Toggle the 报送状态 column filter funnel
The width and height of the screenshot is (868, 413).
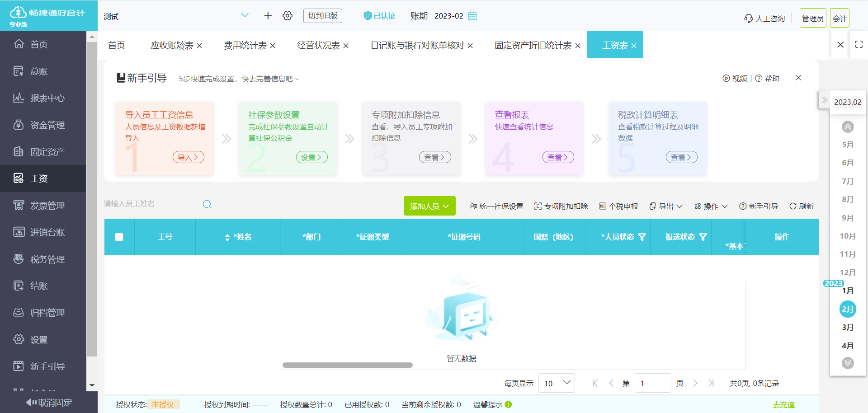[x=704, y=236]
